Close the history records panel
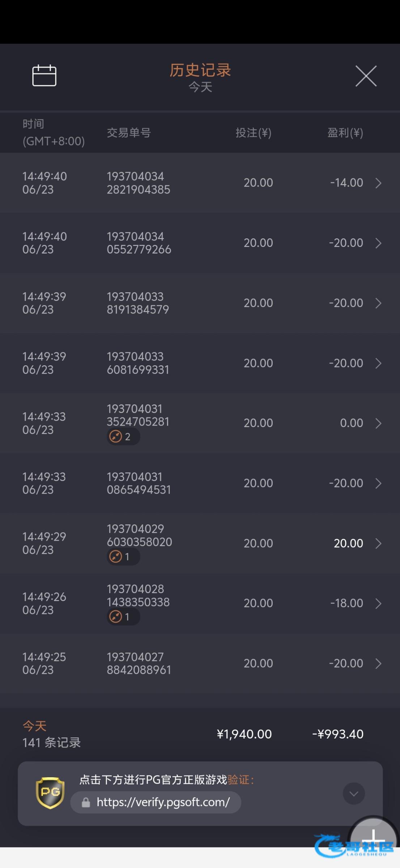 (x=366, y=76)
